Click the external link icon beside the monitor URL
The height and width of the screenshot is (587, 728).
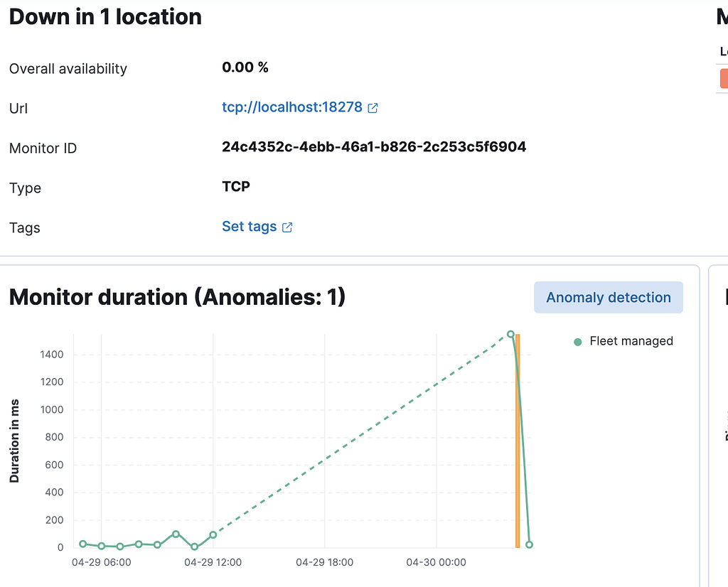[373, 107]
